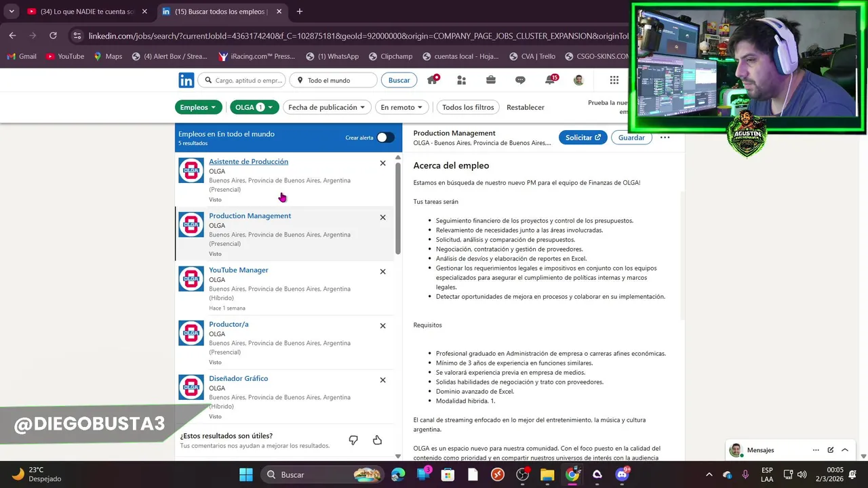Expand the Mensajes panel chevron

pos(845,450)
